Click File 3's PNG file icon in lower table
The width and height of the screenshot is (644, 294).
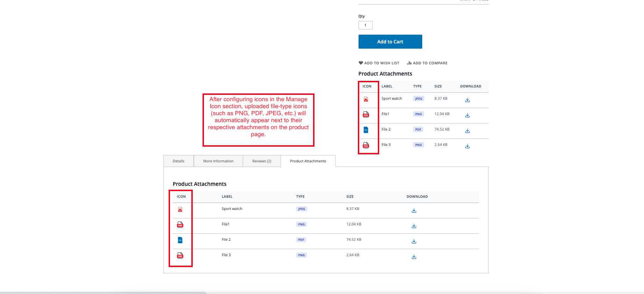[x=180, y=255]
